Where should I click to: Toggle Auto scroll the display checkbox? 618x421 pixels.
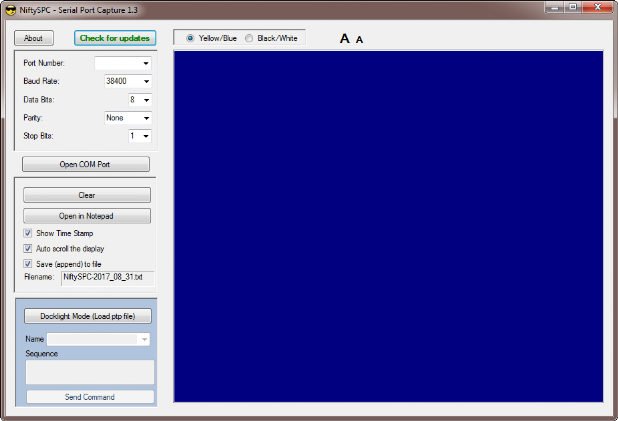tap(28, 248)
